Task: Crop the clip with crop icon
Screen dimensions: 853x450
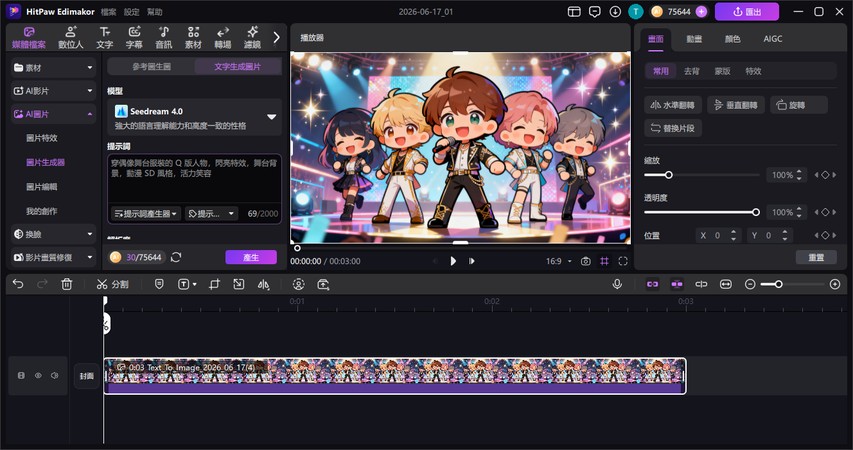Action: (x=214, y=284)
